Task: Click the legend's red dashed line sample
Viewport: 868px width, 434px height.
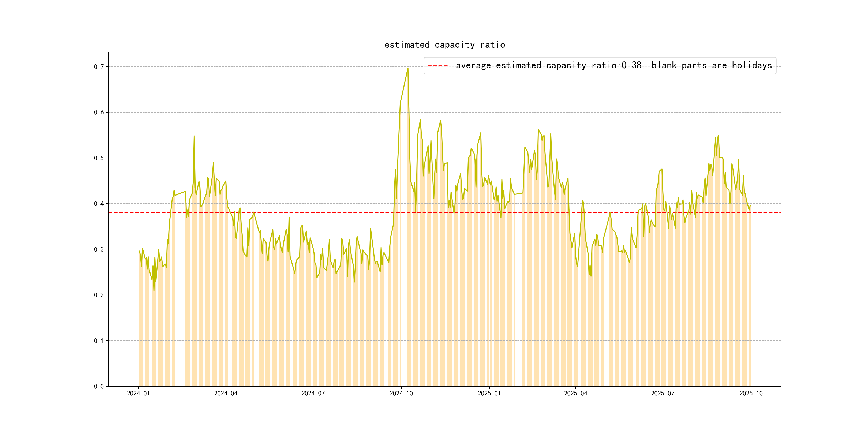Action: point(437,65)
